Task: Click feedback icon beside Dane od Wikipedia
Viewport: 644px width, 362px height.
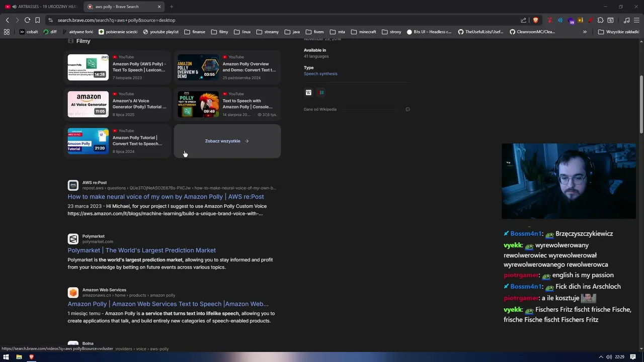Action: pyautogui.click(x=408, y=109)
